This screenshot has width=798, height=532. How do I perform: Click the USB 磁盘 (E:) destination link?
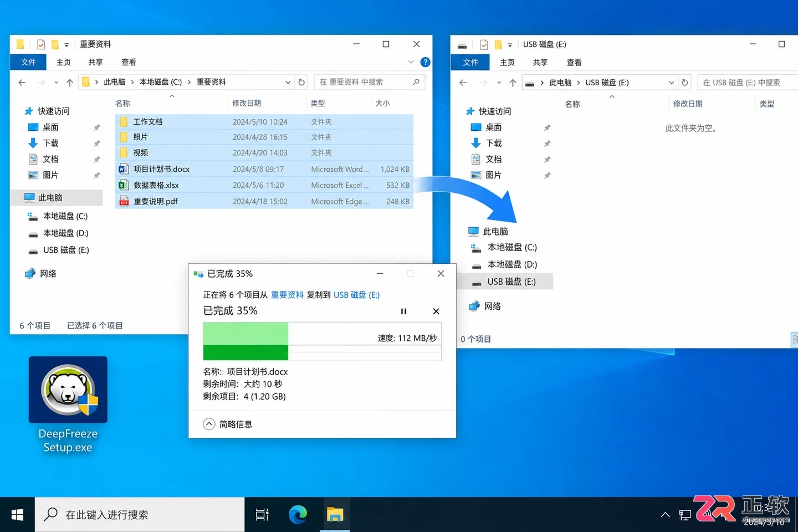pos(357,295)
